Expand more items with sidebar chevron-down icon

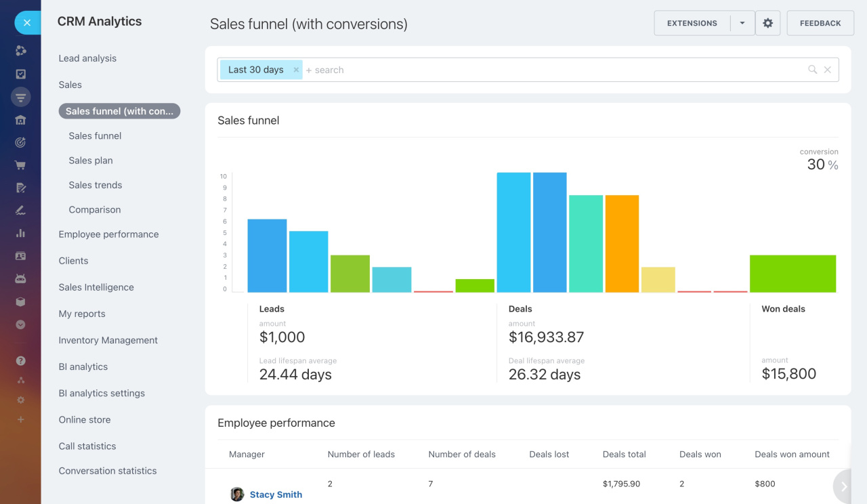pos(20,324)
